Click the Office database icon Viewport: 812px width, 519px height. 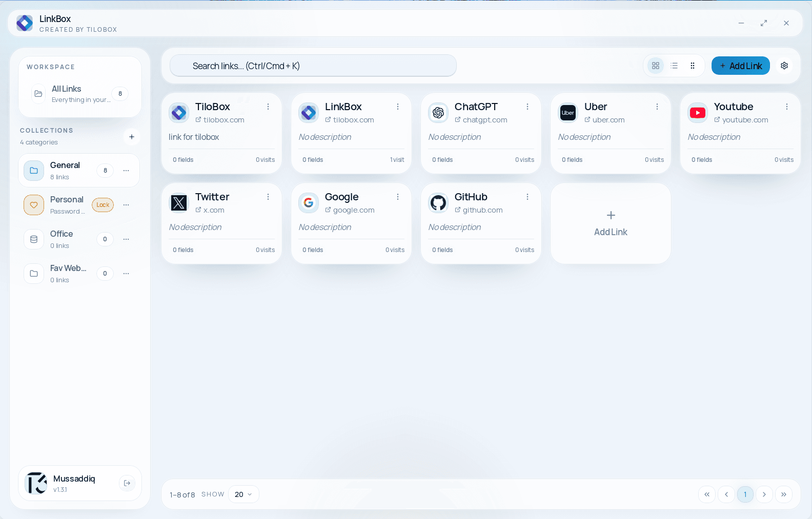34,239
